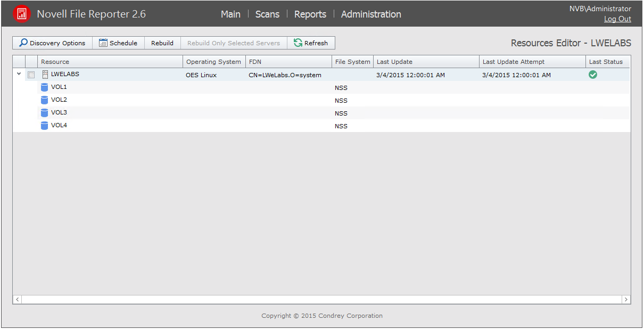The width and height of the screenshot is (644, 329).
Task: Click the Rebuild button
Action: (x=162, y=43)
